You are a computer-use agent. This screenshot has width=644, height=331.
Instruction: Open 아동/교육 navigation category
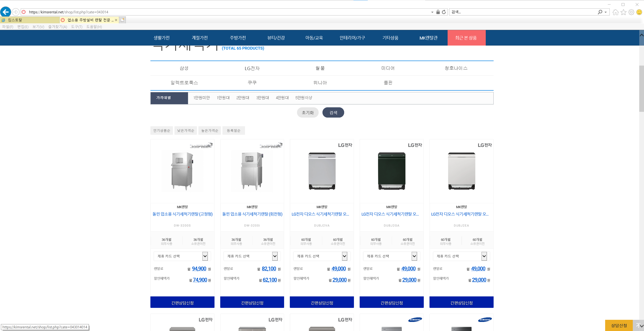coord(314,38)
